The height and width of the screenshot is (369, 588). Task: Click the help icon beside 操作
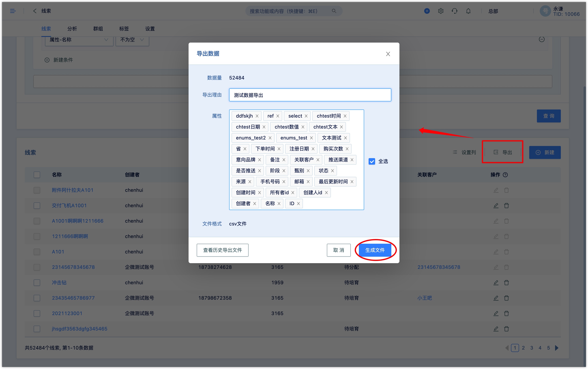click(505, 175)
